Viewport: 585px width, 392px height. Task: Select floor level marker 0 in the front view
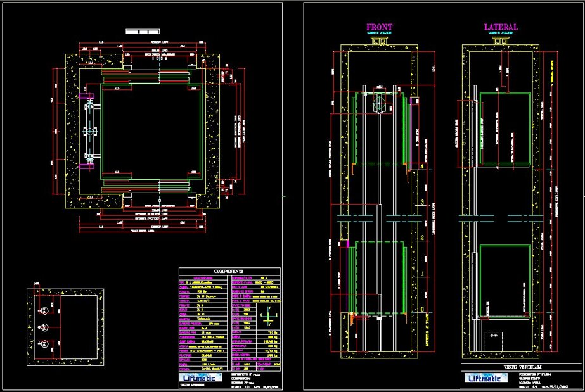422,309
